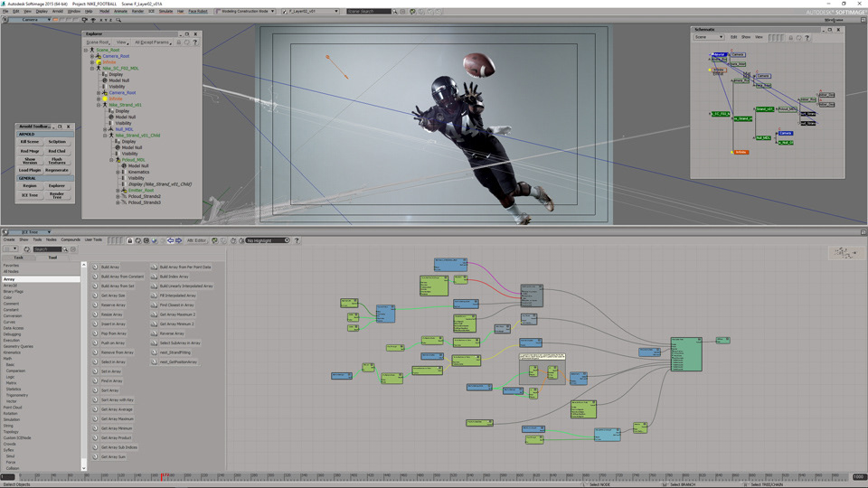Expand the top Camera_Root node
This screenshot has width=868, height=488.
point(92,56)
